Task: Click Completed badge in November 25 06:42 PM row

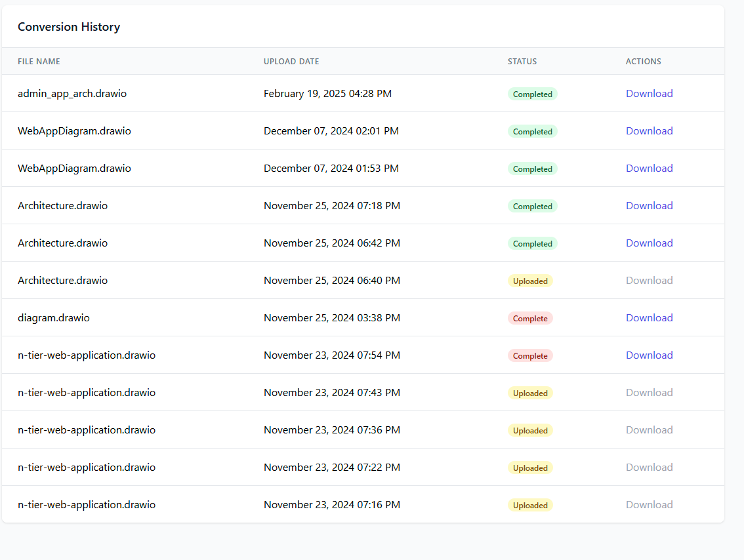Action: click(x=532, y=244)
